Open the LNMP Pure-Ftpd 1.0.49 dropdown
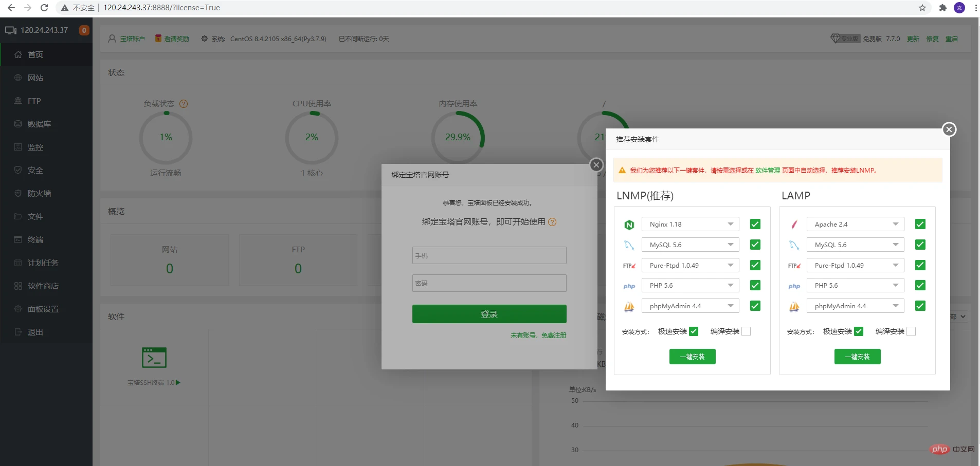980x466 pixels. (691, 265)
